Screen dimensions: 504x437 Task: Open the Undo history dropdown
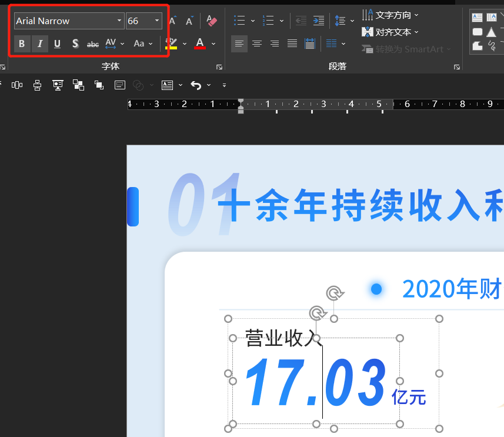coord(209,85)
